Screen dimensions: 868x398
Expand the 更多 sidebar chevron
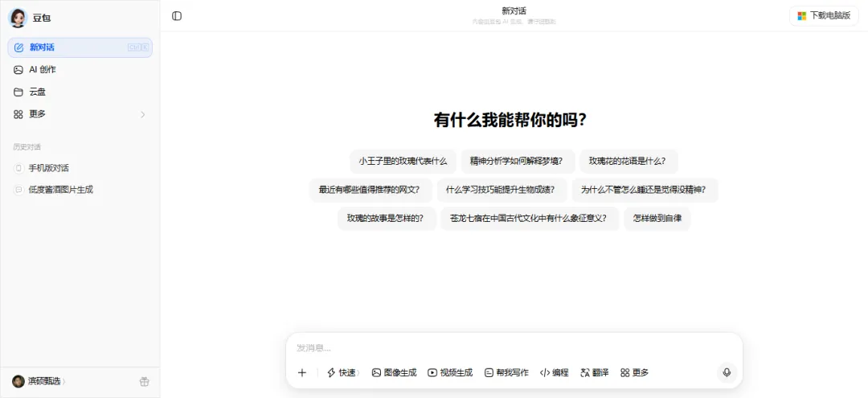point(143,115)
